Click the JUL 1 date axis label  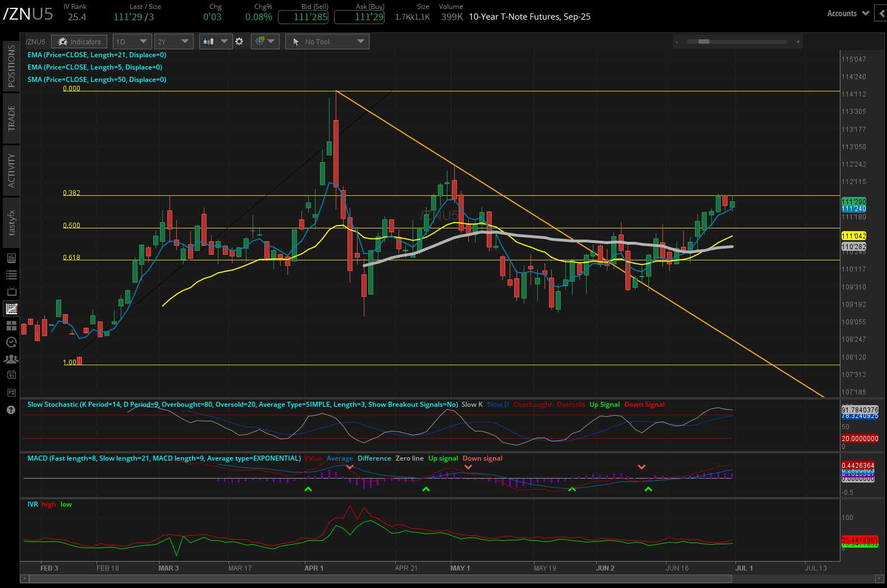point(744,568)
